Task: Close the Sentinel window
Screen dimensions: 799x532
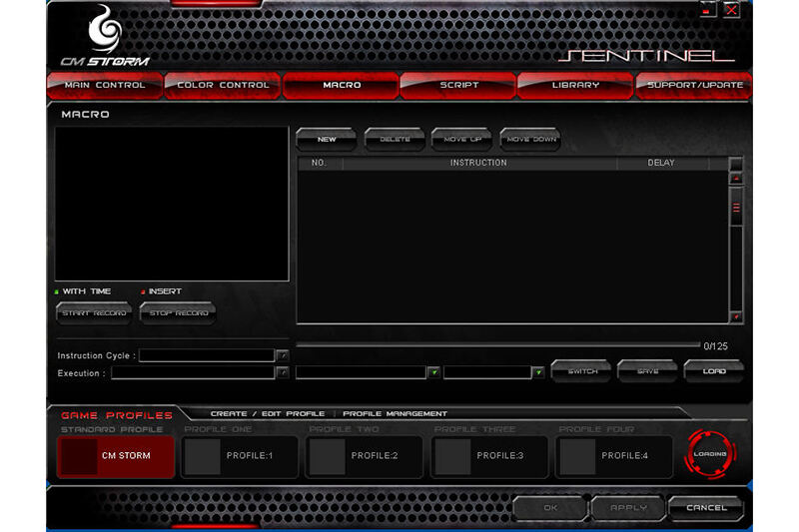Action: point(732,10)
